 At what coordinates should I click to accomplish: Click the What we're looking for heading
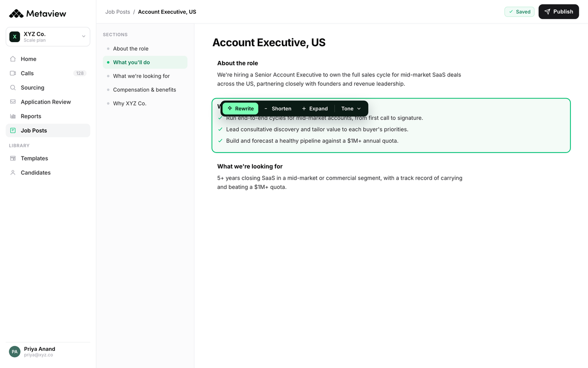(x=250, y=166)
